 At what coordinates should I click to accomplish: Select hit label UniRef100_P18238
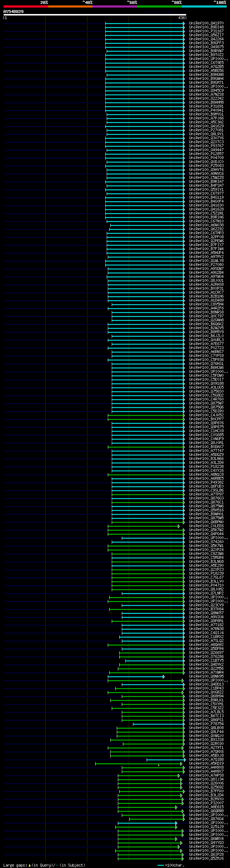coord(206,467)
